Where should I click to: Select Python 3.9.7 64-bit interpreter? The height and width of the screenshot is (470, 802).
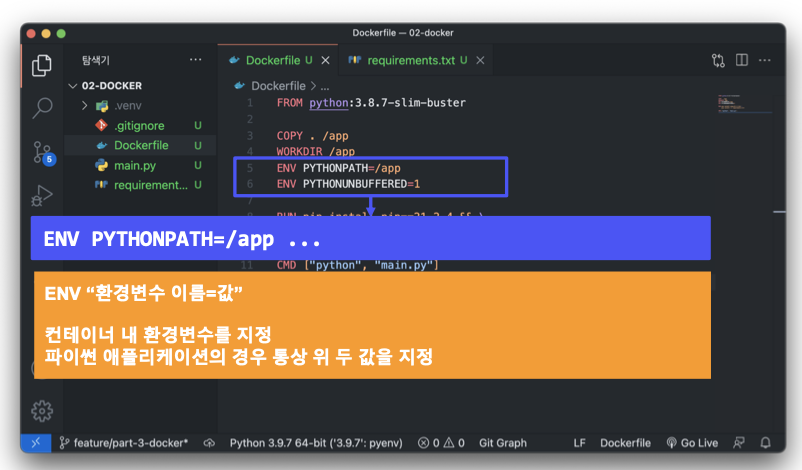(x=316, y=443)
